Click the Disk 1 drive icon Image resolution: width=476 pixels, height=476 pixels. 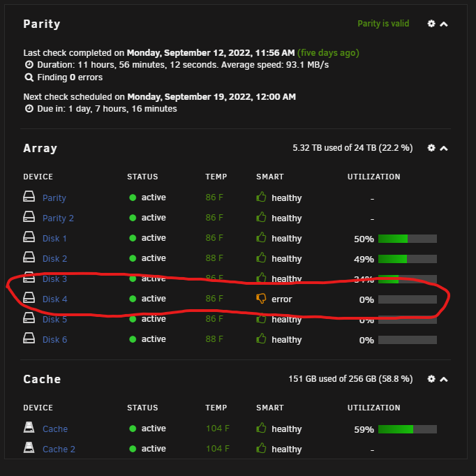[x=29, y=237]
